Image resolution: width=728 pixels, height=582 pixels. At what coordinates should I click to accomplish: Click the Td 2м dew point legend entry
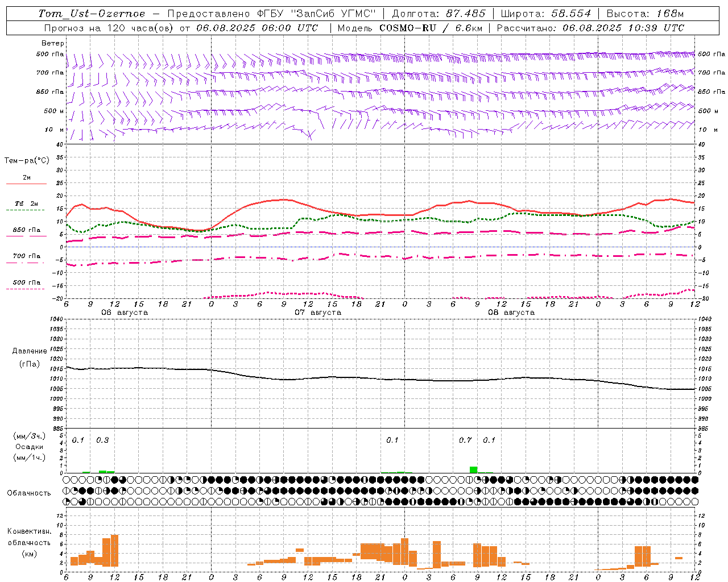click(x=27, y=203)
